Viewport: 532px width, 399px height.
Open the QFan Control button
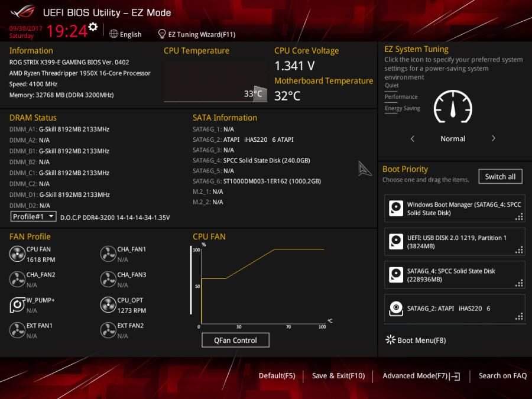235,340
